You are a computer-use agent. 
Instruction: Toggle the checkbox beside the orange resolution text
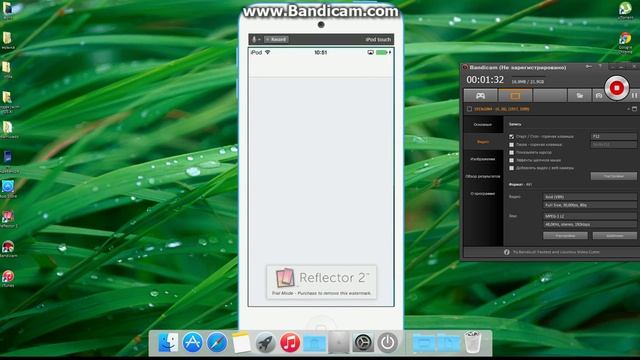point(469,109)
